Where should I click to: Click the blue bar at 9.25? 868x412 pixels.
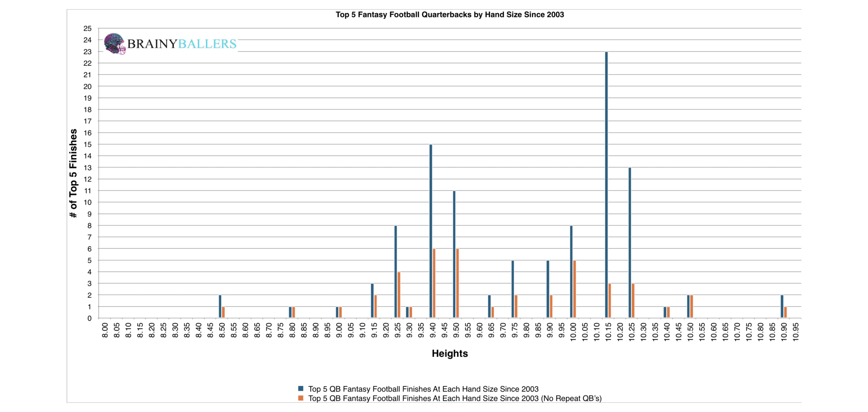pyautogui.click(x=396, y=272)
